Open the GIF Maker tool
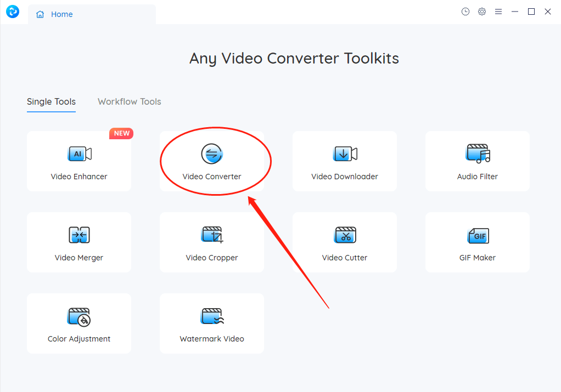The width and height of the screenshot is (561, 392). click(x=477, y=242)
